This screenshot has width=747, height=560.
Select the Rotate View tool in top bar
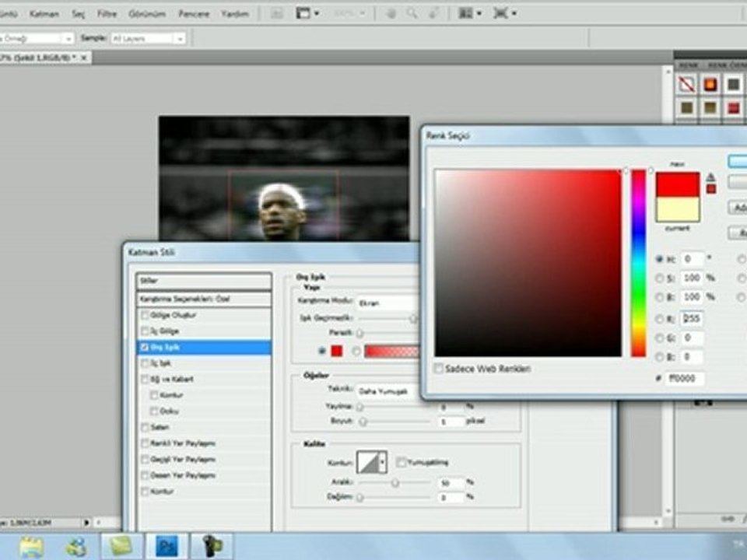click(433, 13)
